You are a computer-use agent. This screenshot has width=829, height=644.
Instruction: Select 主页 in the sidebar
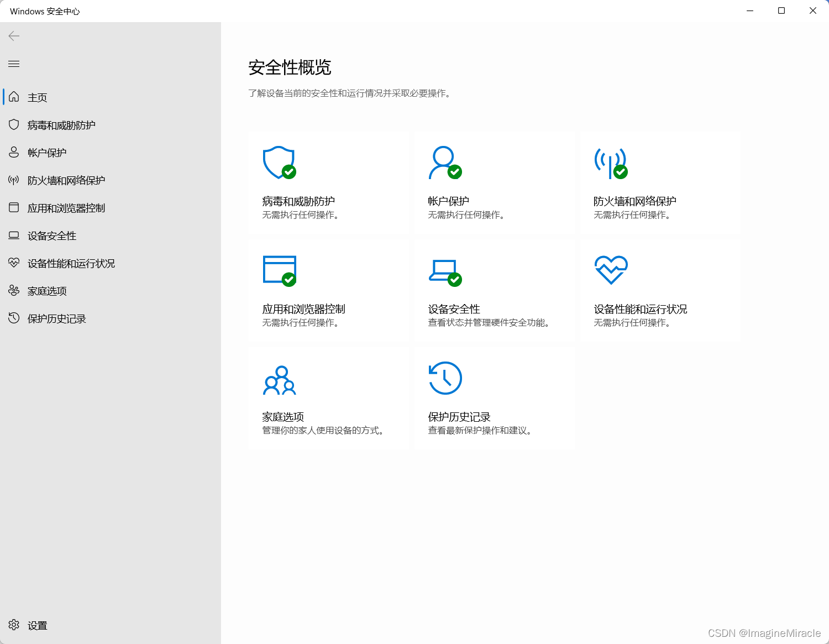pos(111,97)
